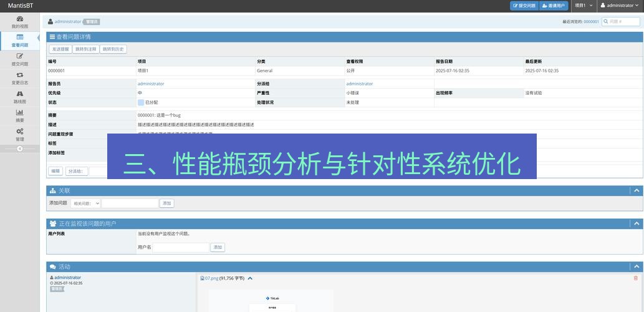Click the magnifier icon in search field
The width and height of the screenshot is (644, 312).
pyautogui.click(x=606, y=21)
